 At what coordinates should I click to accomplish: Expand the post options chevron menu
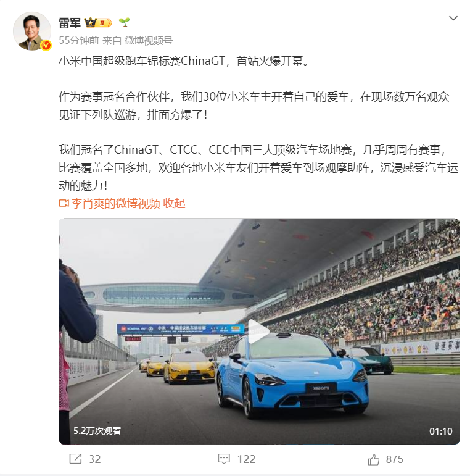(453, 19)
